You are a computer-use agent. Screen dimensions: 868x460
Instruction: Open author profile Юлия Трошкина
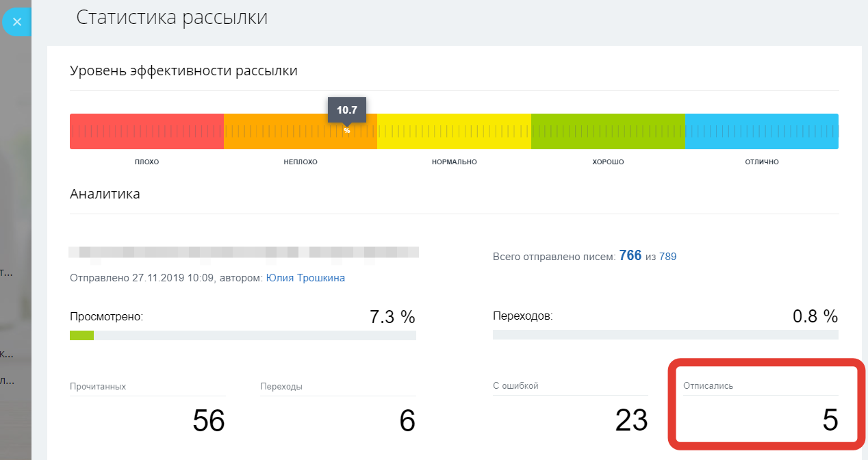305,277
